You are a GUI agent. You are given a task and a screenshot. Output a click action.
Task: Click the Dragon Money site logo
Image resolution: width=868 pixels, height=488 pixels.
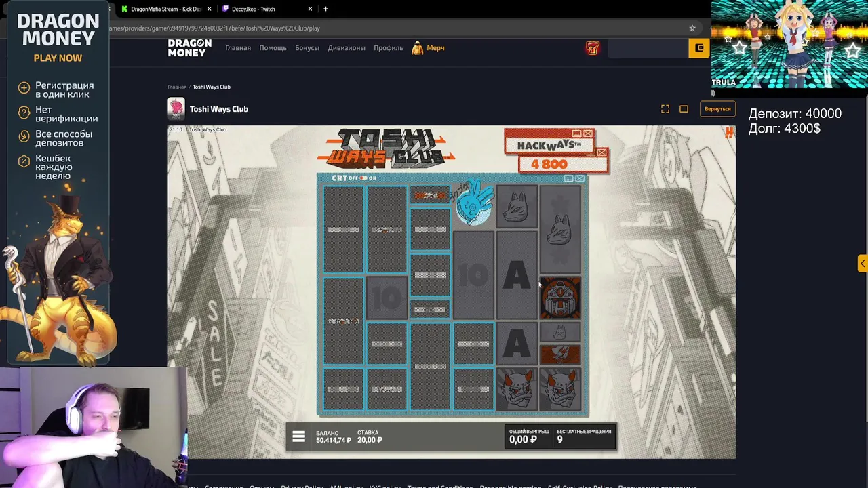(190, 47)
